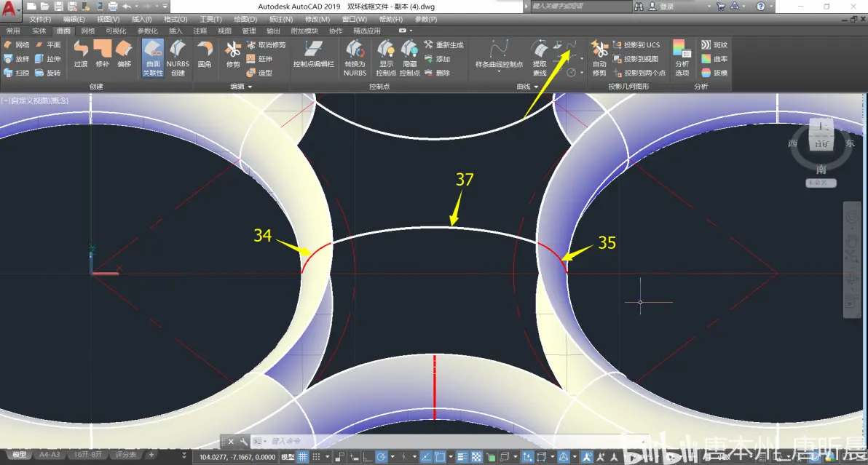Screen dimensions: 868x465
Task: Click the Undo arrow in quick access toolbar
Action: click(x=126, y=7)
